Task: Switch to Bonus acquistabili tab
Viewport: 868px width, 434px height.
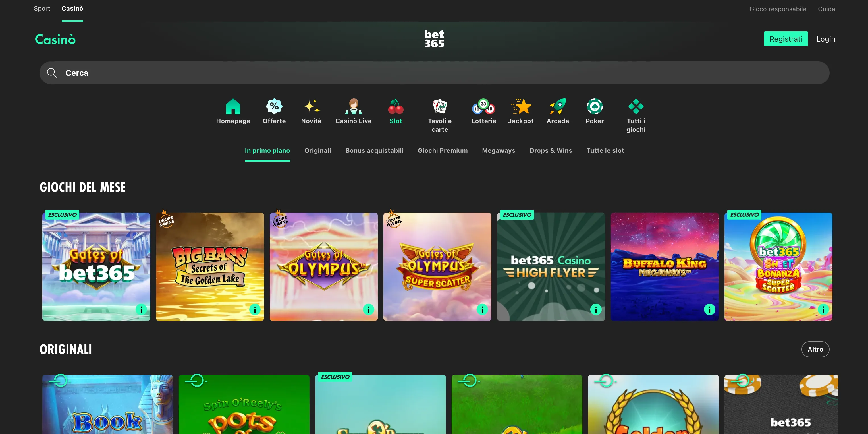Action: coord(374,150)
